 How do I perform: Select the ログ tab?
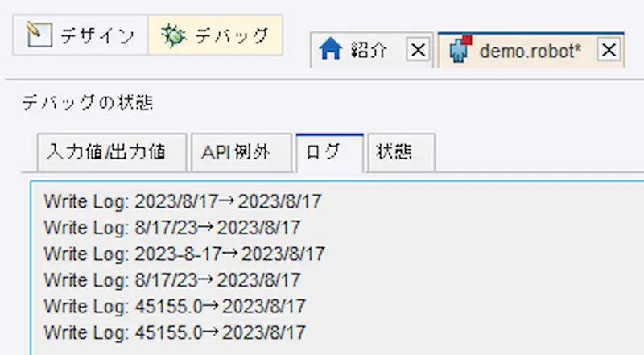329,152
